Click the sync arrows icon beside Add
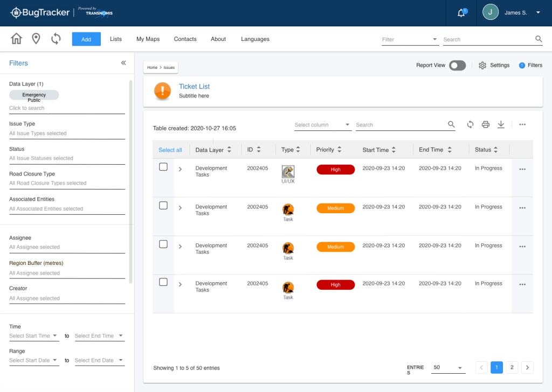The image size is (552, 392). click(56, 39)
